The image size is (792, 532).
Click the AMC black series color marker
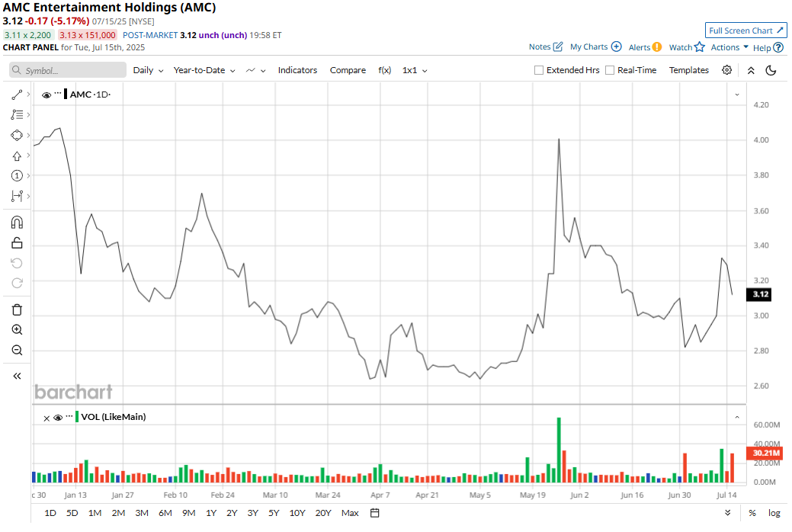(x=66, y=94)
